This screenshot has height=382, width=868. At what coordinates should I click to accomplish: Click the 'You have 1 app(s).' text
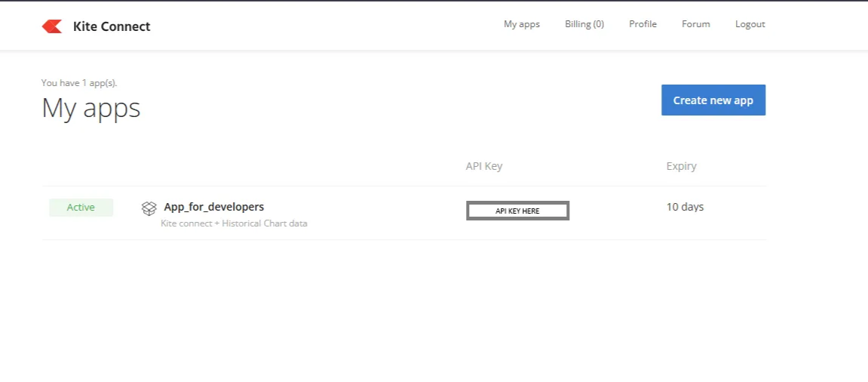(79, 83)
